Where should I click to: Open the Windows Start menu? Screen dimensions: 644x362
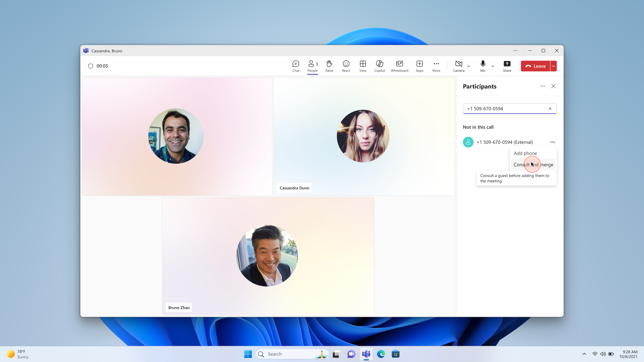(248, 354)
